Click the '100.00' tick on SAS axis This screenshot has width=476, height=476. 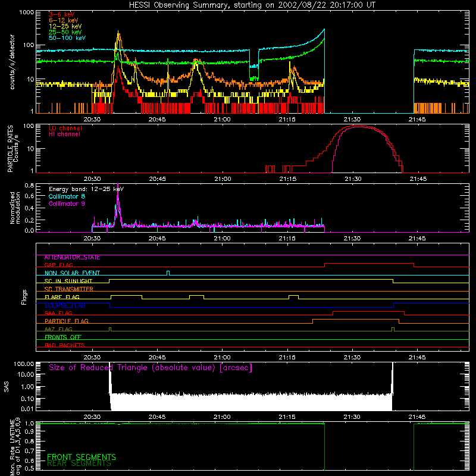24,364
